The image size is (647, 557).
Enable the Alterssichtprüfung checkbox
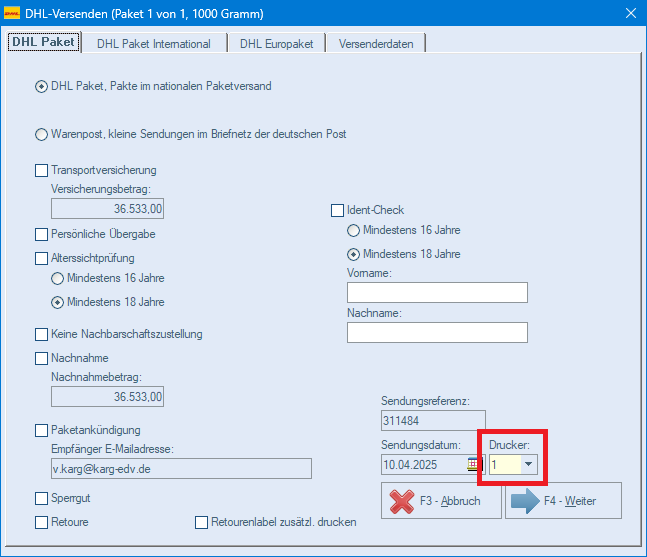(x=41, y=258)
